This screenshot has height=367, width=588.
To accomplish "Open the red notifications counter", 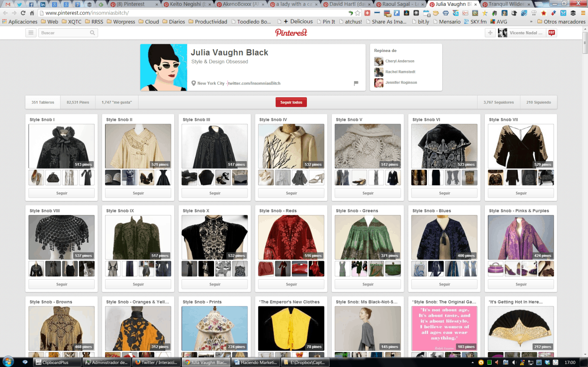I will 551,33.
